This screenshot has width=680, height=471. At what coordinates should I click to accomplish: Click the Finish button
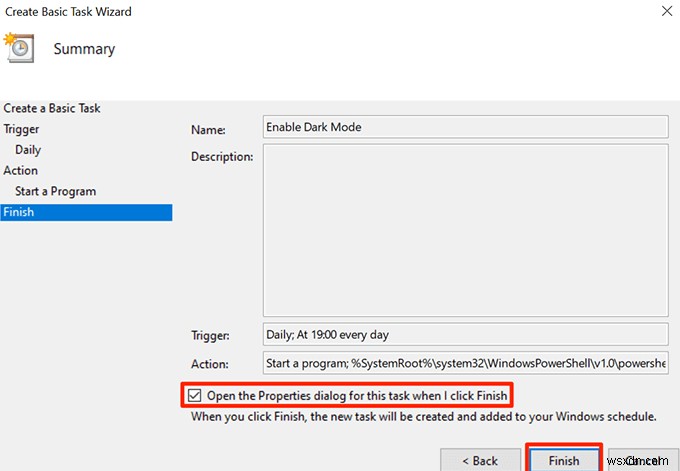coord(564,460)
